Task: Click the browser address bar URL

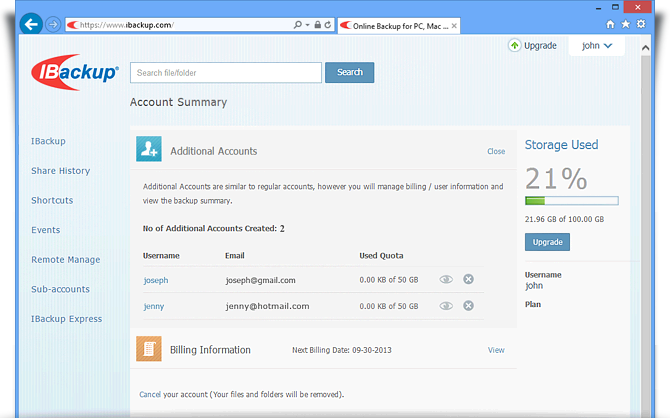Action: [126, 25]
